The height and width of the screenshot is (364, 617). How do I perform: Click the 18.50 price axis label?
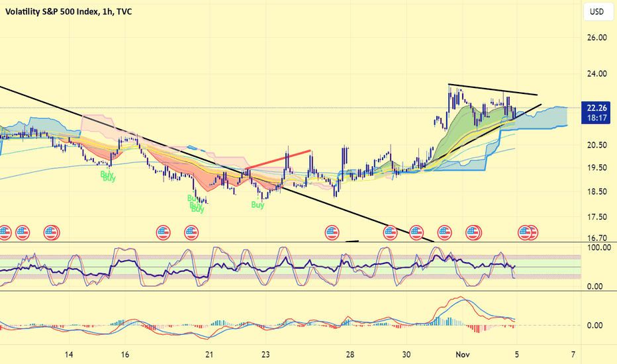point(596,192)
